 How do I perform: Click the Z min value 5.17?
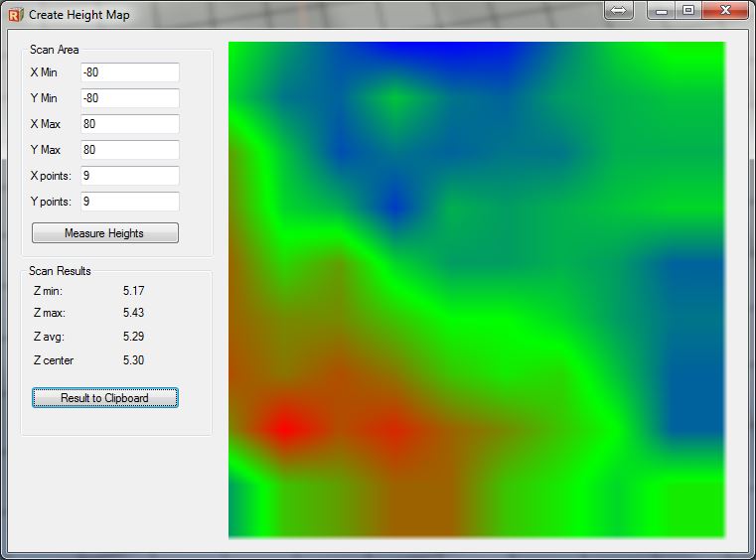pyautogui.click(x=134, y=291)
